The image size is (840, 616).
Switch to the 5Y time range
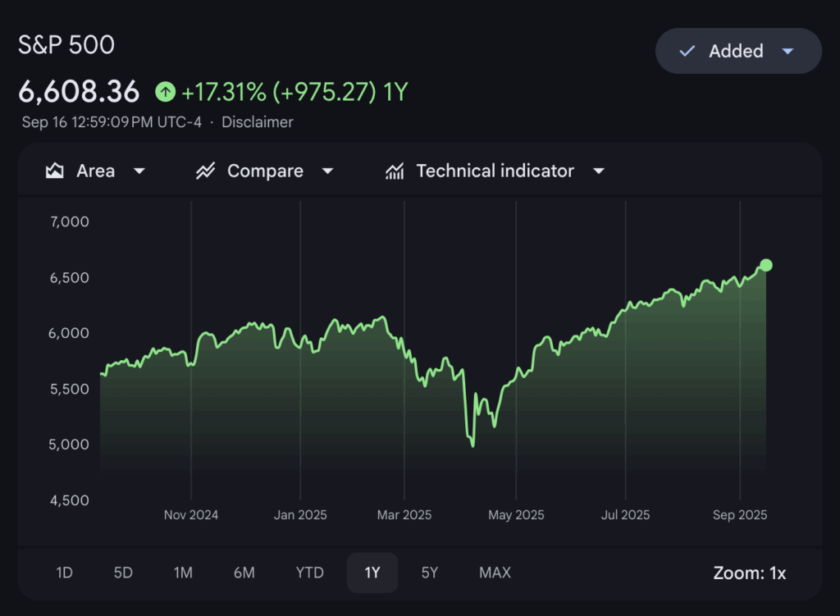[430, 573]
